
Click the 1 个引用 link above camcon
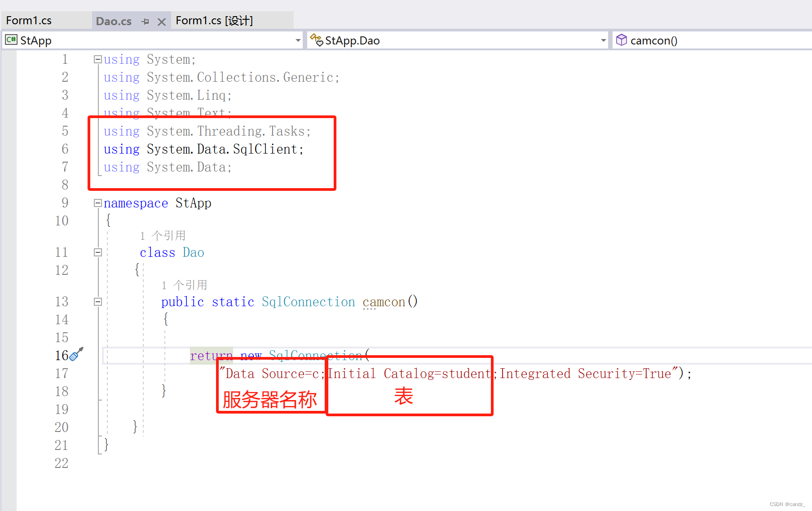184,284
